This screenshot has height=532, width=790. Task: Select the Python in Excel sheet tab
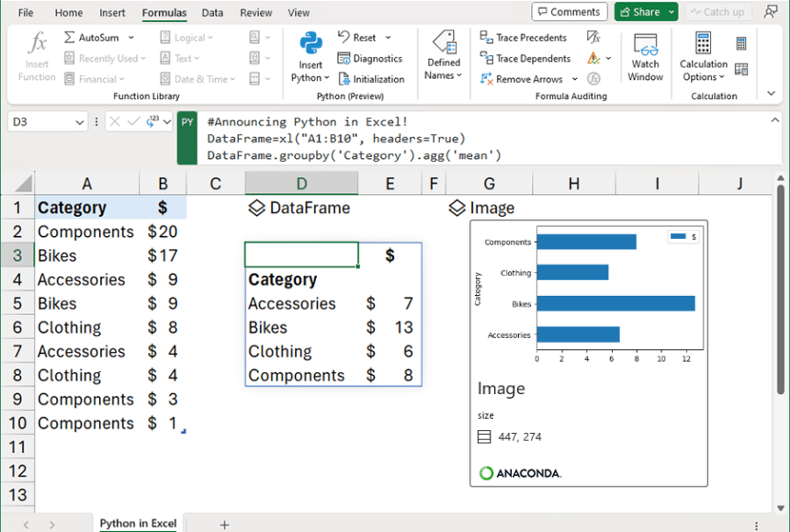(x=138, y=523)
